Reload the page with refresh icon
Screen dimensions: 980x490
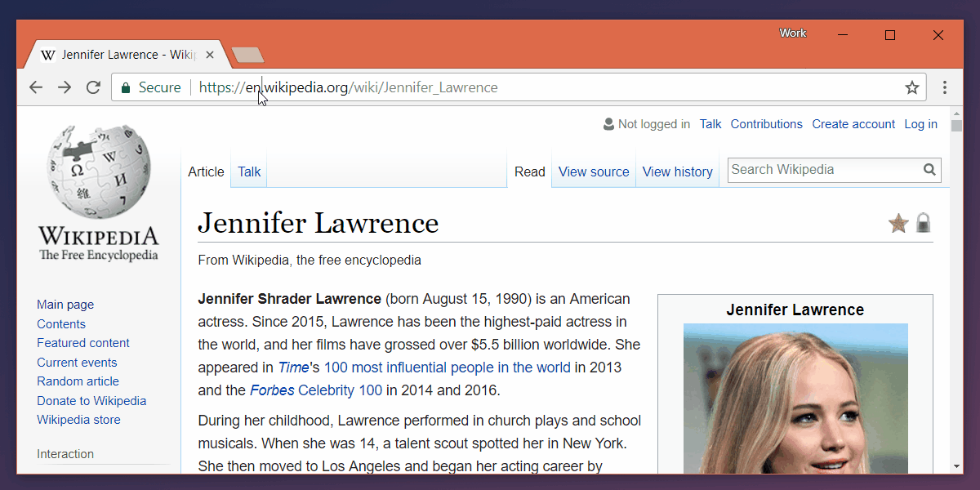pos(93,87)
